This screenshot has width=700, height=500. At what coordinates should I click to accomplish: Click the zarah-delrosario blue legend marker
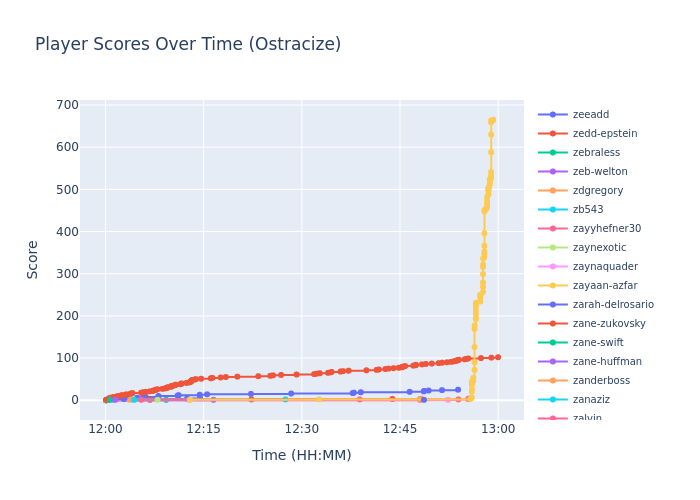[x=553, y=305]
